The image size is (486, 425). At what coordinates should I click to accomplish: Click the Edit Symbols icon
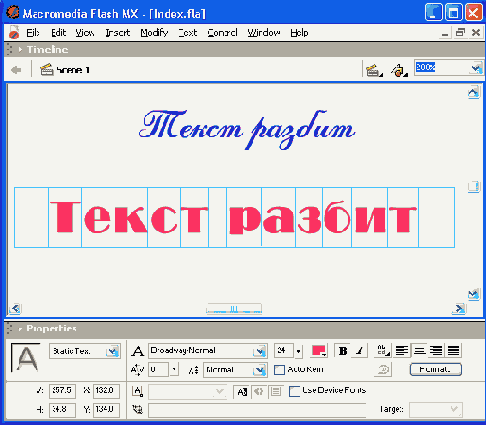point(399,70)
